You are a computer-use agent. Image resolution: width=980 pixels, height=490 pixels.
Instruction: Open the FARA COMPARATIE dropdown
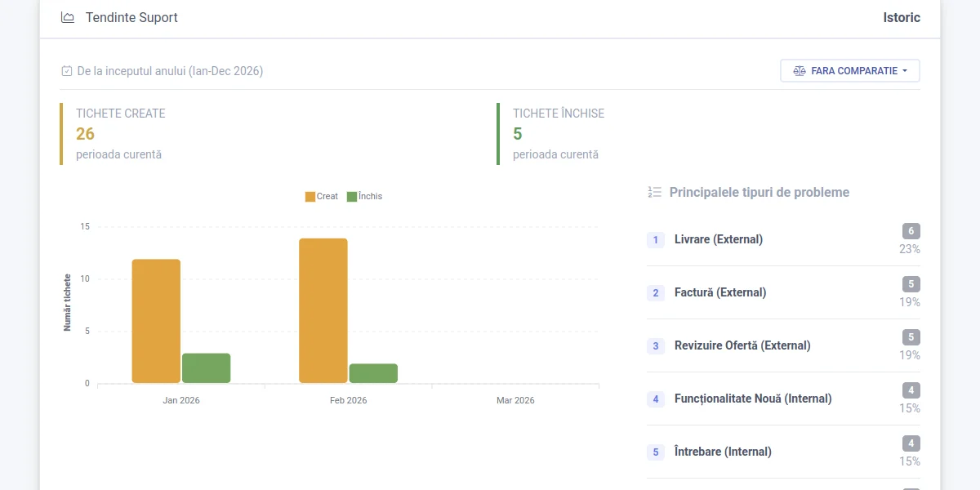tap(849, 70)
